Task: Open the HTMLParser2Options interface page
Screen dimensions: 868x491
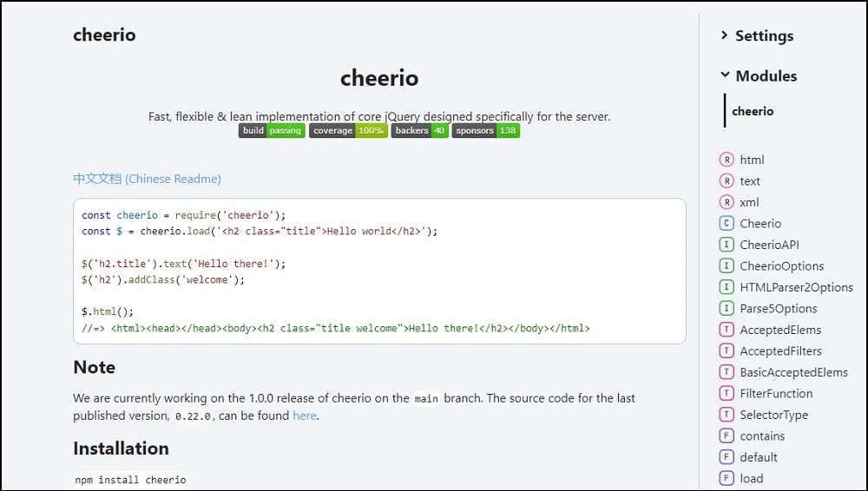Action: (797, 287)
